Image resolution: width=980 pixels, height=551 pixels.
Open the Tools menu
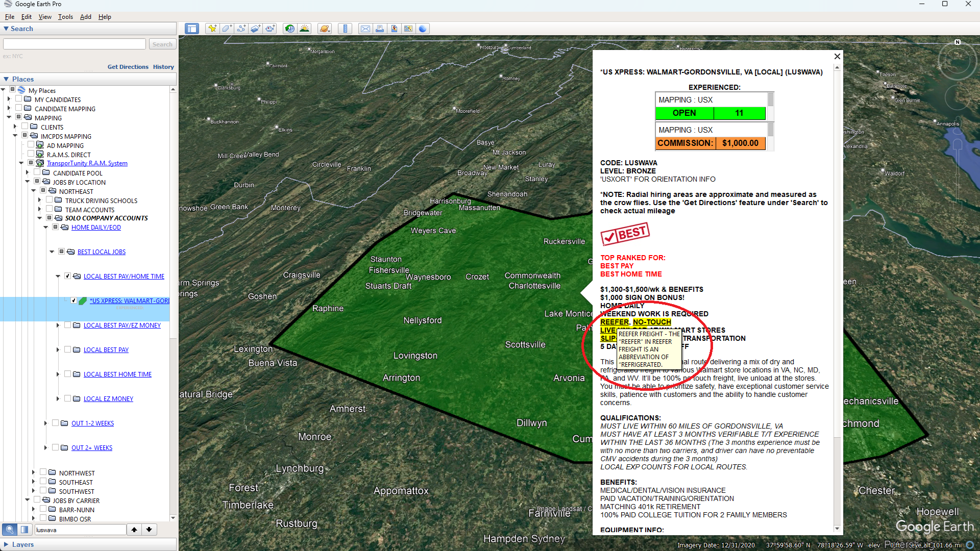pyautogui.click(x=65, y=17)
